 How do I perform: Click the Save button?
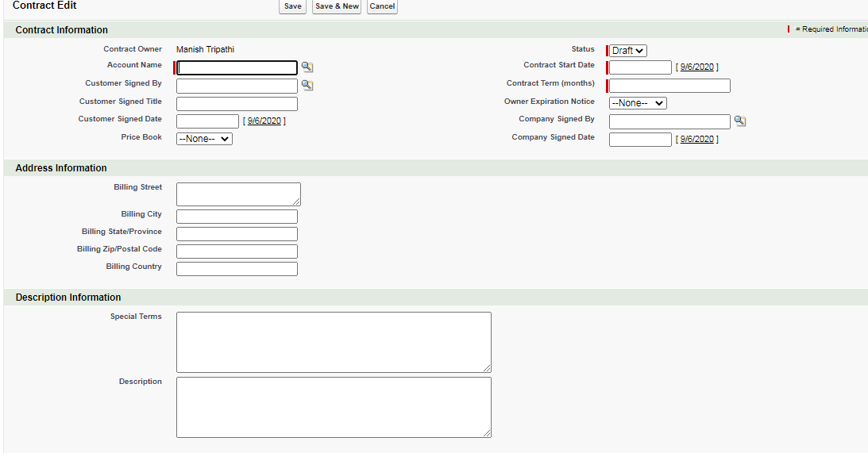292,6
